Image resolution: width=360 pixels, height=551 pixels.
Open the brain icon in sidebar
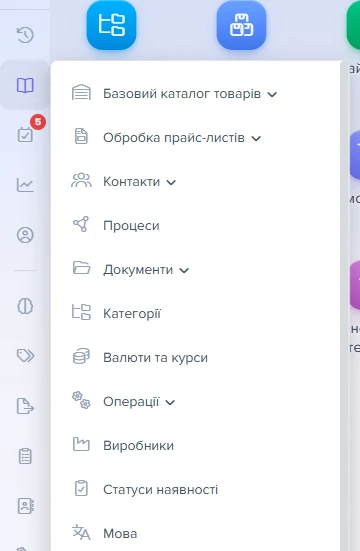pos(25,306)
